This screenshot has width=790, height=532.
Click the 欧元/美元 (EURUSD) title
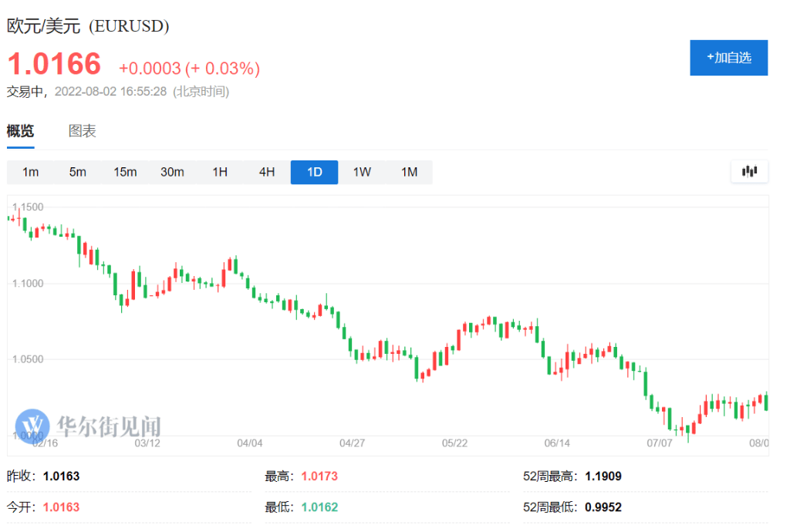point(87,25)
